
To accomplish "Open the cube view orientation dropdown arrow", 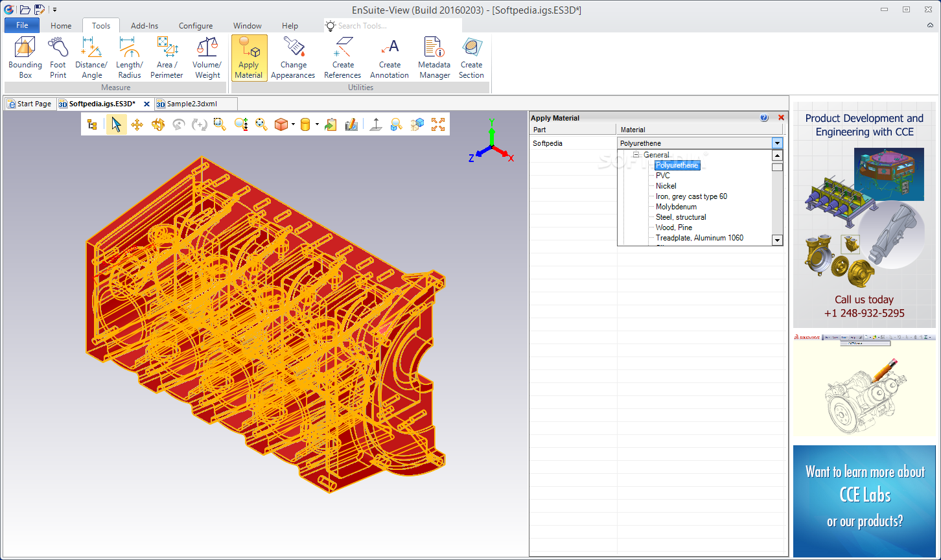I will tap(293, 124).
